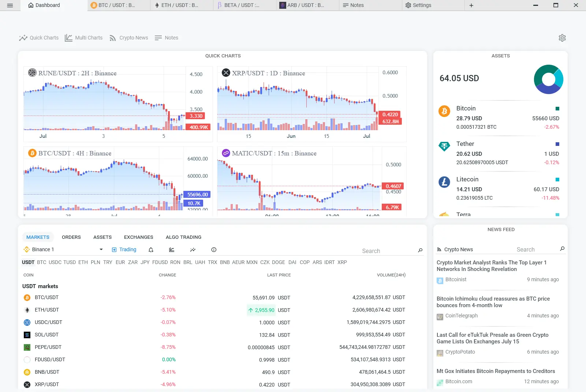The image size is (586, 392).
Task: Open new tab with plus icon
Action: click(x=471, y=5)
